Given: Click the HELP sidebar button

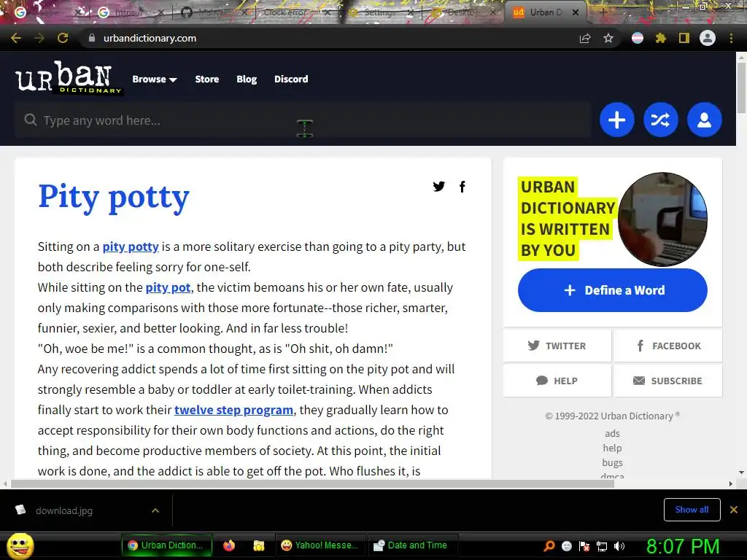Looking at the screenshot, I should [x=557, y=381].
